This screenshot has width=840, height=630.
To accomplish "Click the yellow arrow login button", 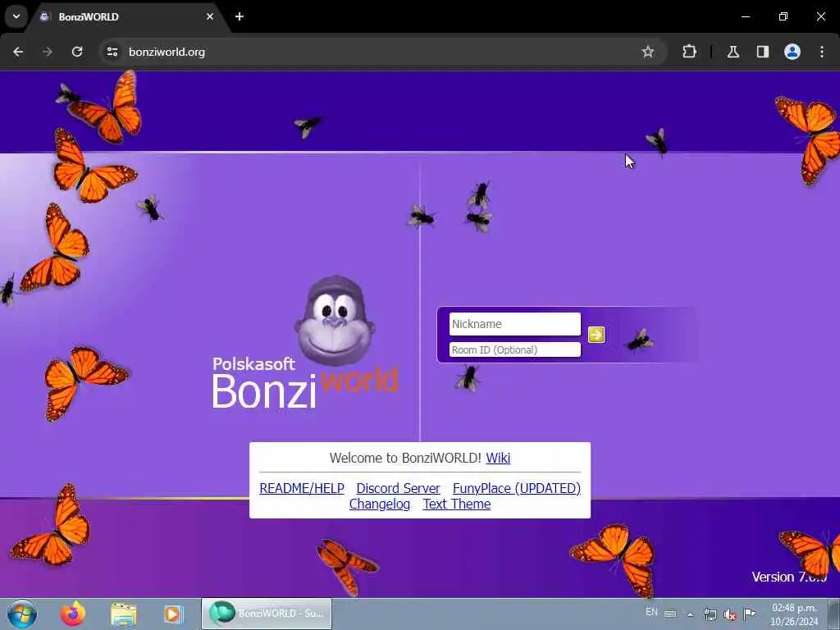I will tap(596, 335).
